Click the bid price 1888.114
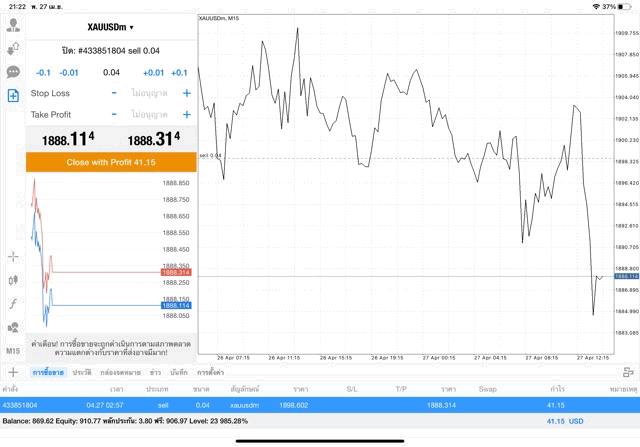This screenshot has width=640, height=447. [x=68, y=139]
